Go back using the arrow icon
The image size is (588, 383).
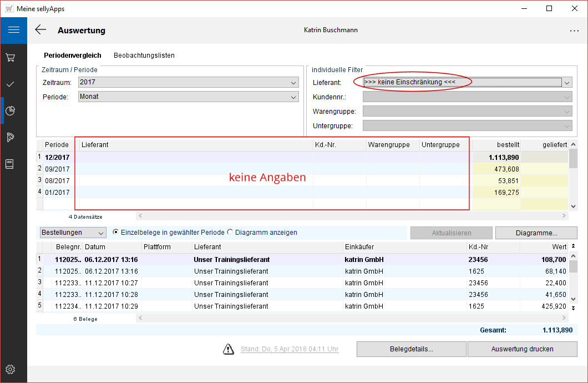40,30
